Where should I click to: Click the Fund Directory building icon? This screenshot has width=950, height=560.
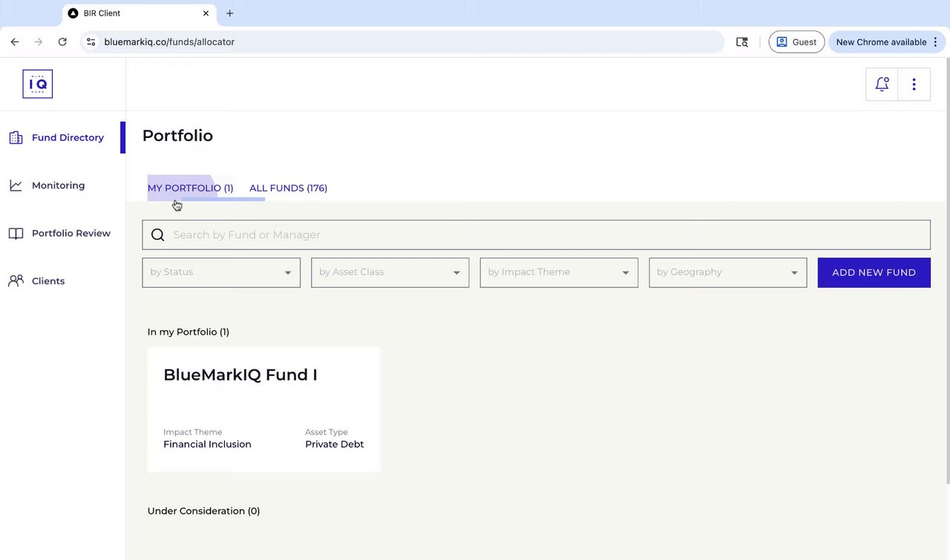(16, 137)
